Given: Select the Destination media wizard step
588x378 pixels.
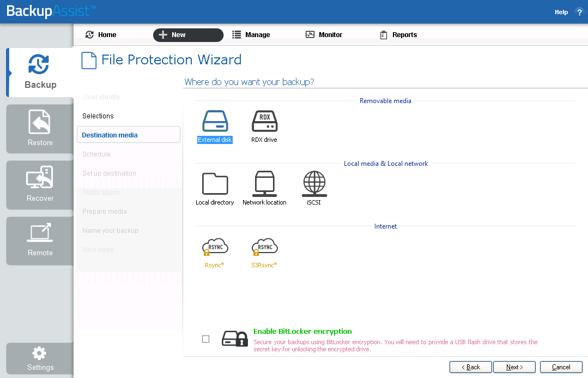Looking at the screenshot, I should (x=129, y=135).
